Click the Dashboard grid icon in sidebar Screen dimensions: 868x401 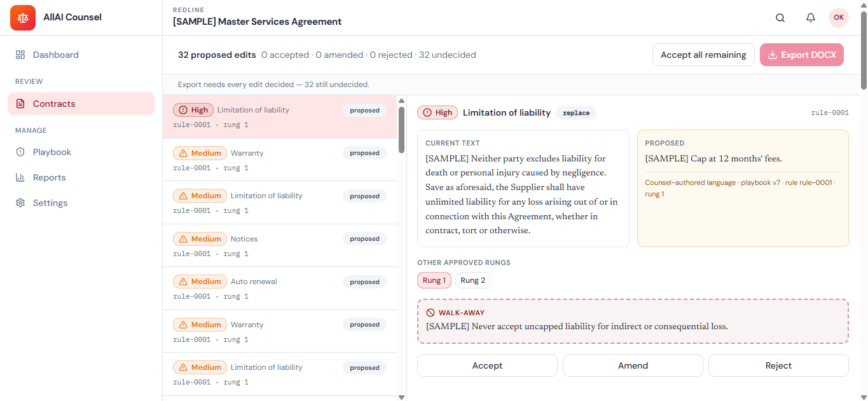(x=20, y=55)
